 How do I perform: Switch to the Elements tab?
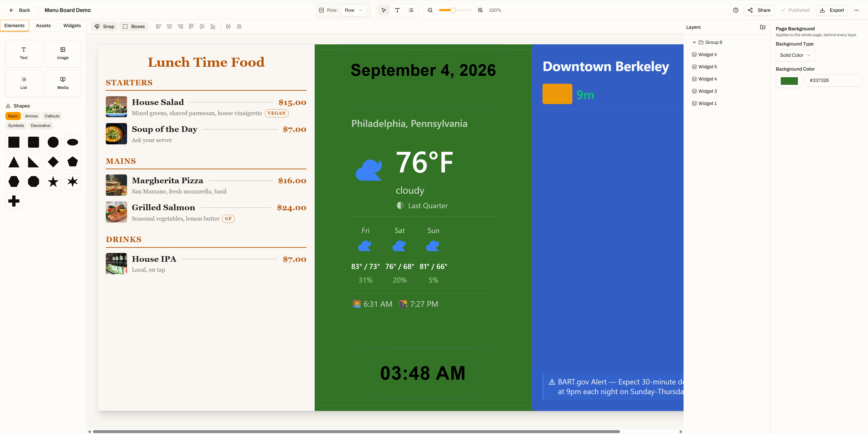(x=14, y=26)
